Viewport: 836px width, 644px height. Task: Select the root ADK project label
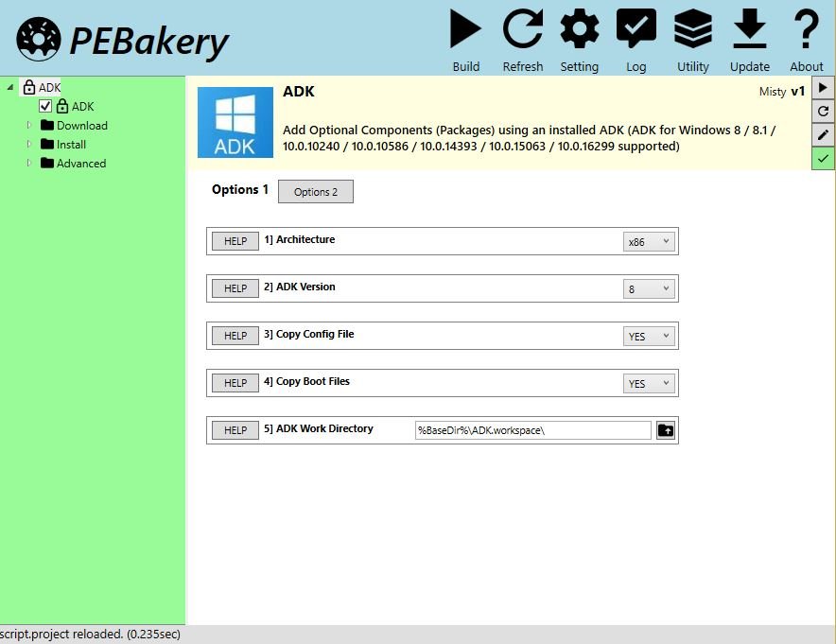pyautogui.click(x=49, y=87)
